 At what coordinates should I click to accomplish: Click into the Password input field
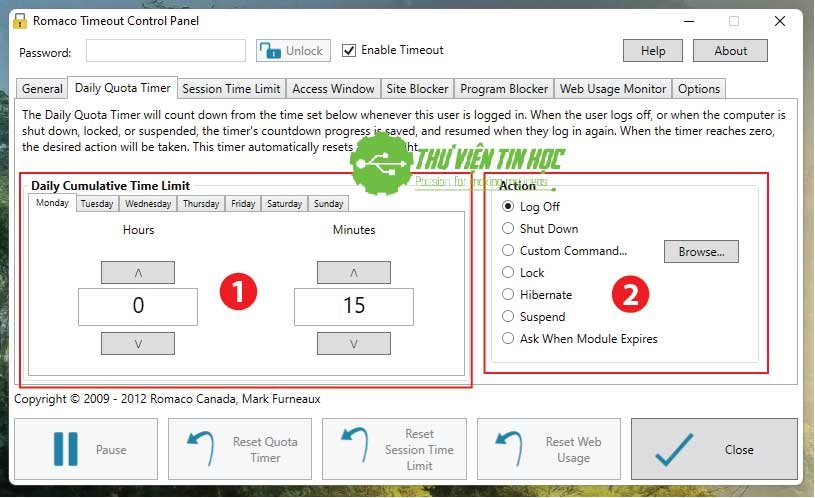pos(165,51)
